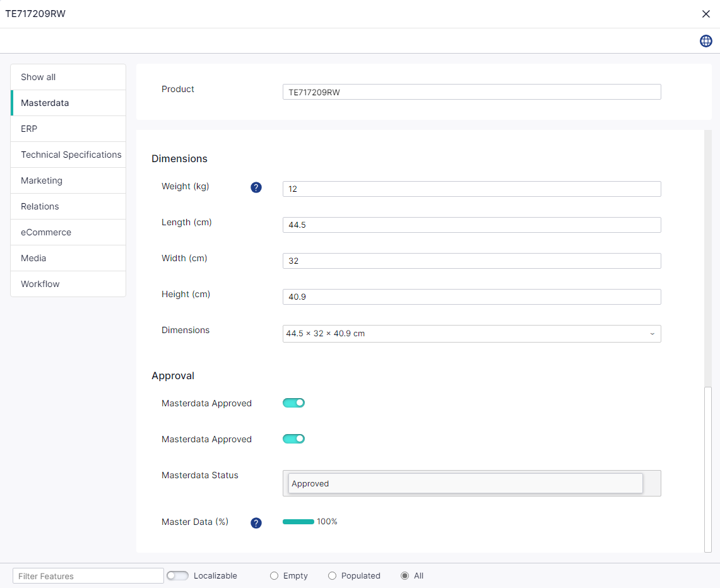Image resolution: width=720 pixels, height=588 pixels.
Task: Click the Masterdata Status label
Action: point(200,475)
